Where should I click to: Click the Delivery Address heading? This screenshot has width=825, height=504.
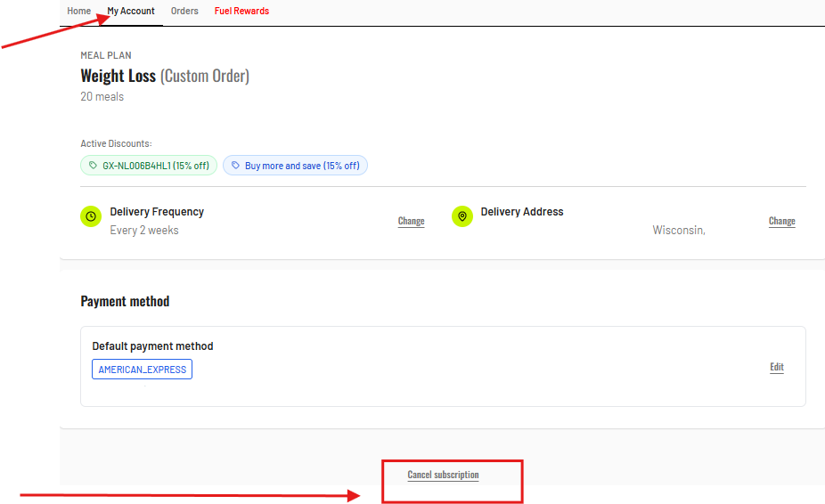(x=522, y=212)
